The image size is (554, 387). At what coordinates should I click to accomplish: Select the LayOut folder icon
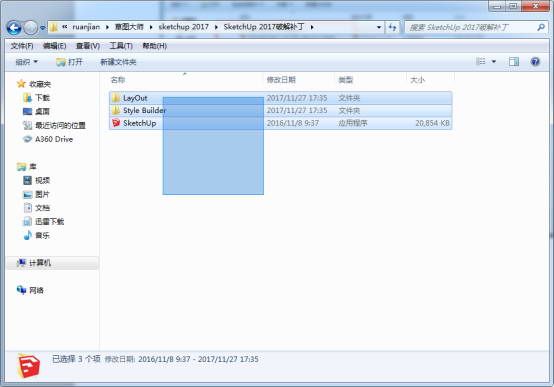tap(116, 98)
